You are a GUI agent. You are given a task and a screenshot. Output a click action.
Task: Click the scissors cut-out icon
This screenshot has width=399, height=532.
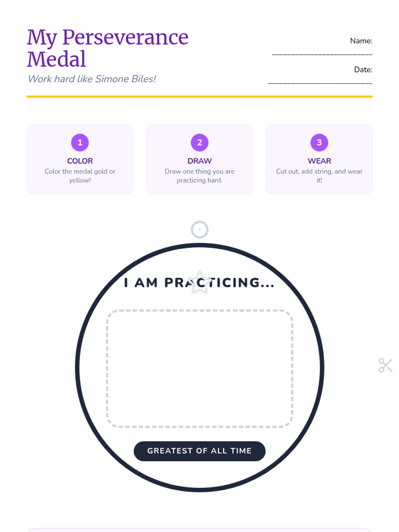tap(386, 365)
